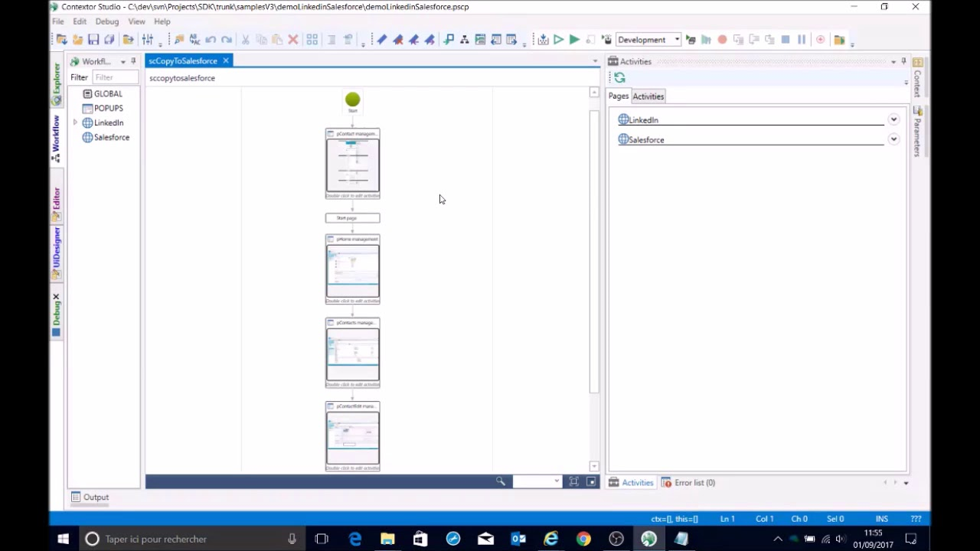This screenshot has width=980, height=551.
Task: Click the Save icon in toolbar
Action: (93, 40)
